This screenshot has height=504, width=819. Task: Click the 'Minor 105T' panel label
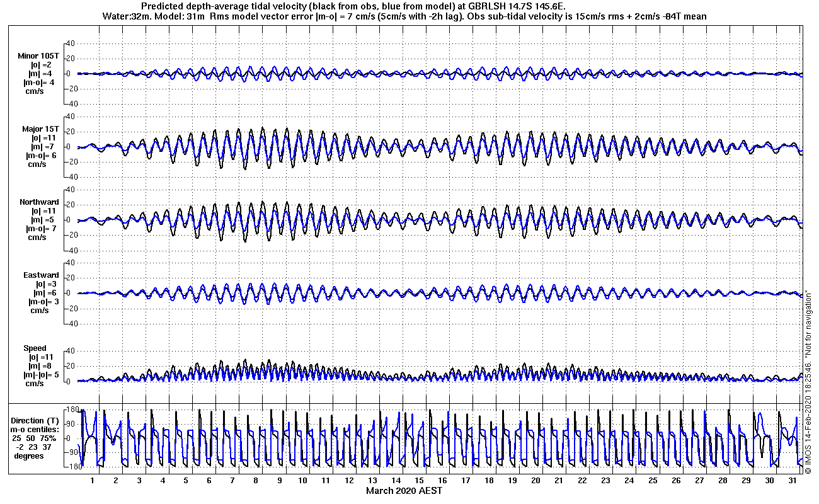(38, 56)
